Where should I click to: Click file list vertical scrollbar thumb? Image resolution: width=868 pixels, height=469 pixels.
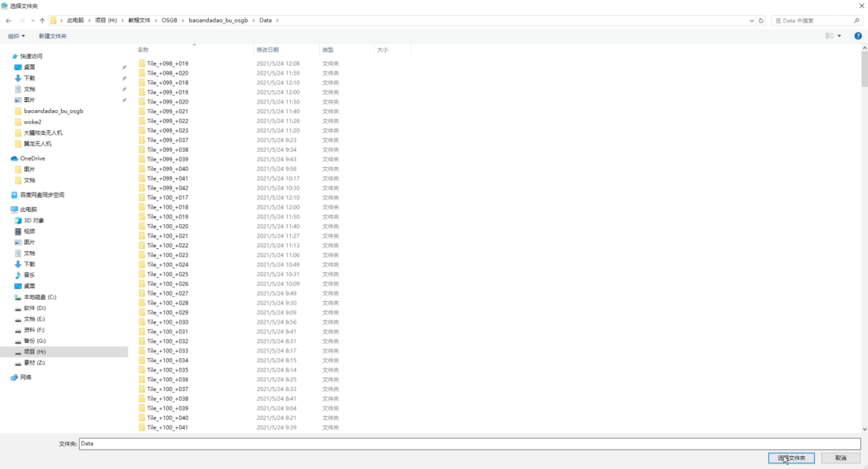click(864, 69)
